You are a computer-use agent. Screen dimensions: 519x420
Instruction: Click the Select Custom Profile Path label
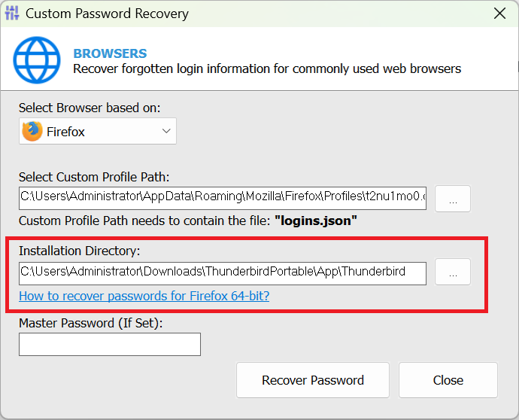coord(94,177)
